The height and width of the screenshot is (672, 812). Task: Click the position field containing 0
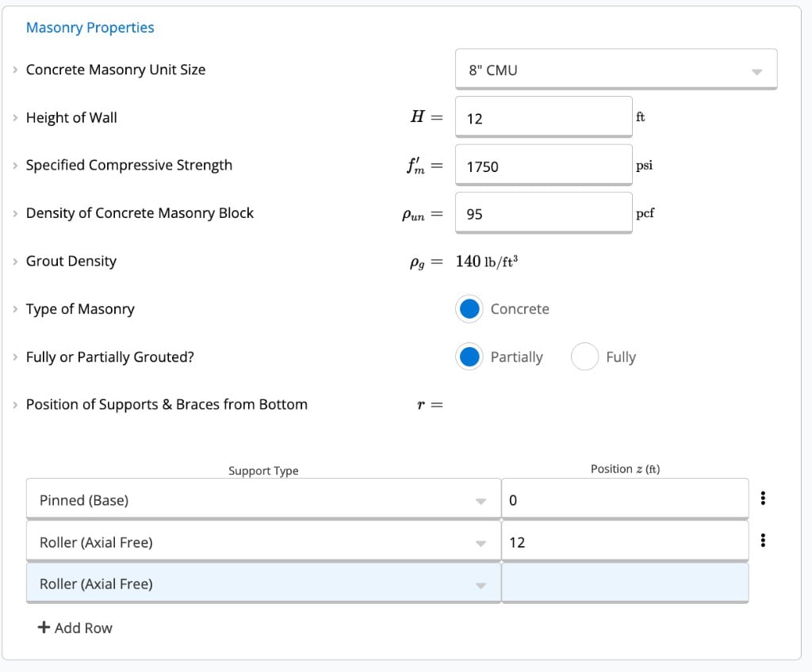click(625, 499)
